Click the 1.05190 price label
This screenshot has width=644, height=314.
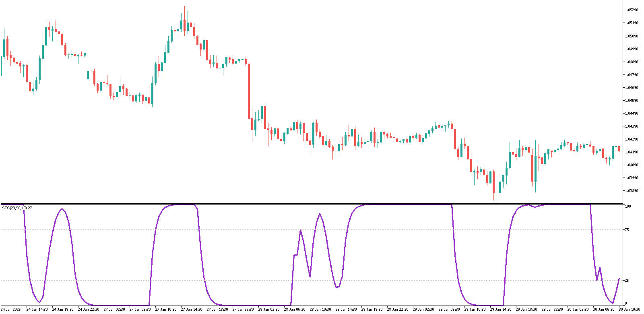(x=632, y=23)
